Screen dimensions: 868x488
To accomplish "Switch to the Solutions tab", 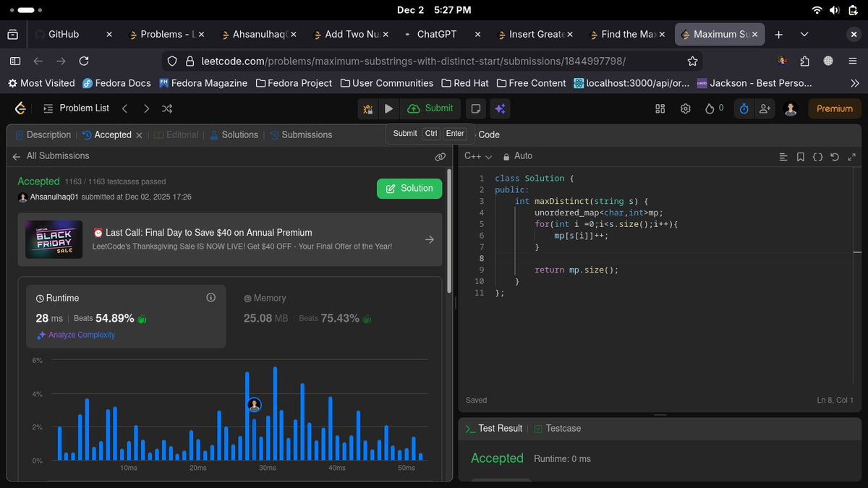I will pos(234,134).
